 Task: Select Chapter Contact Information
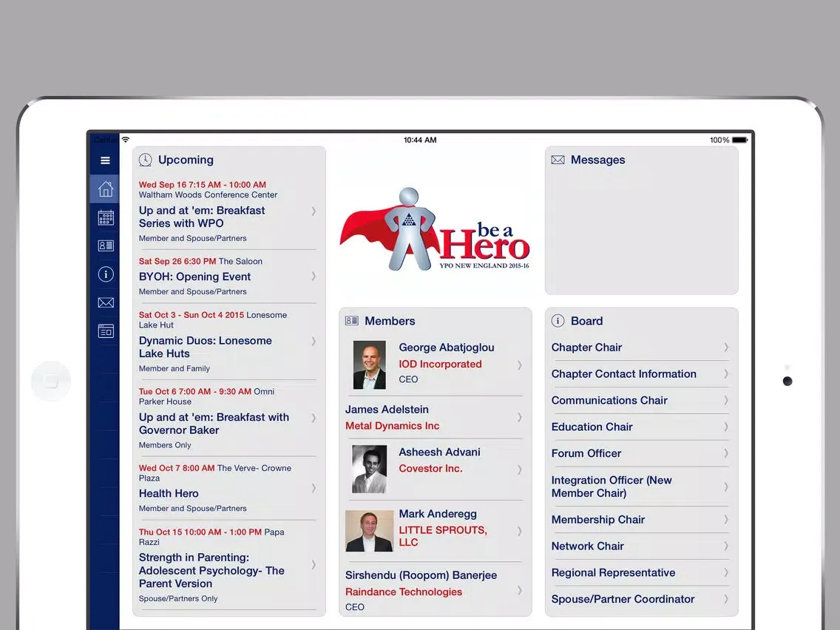pyautogui.click(x=623, y=374)
